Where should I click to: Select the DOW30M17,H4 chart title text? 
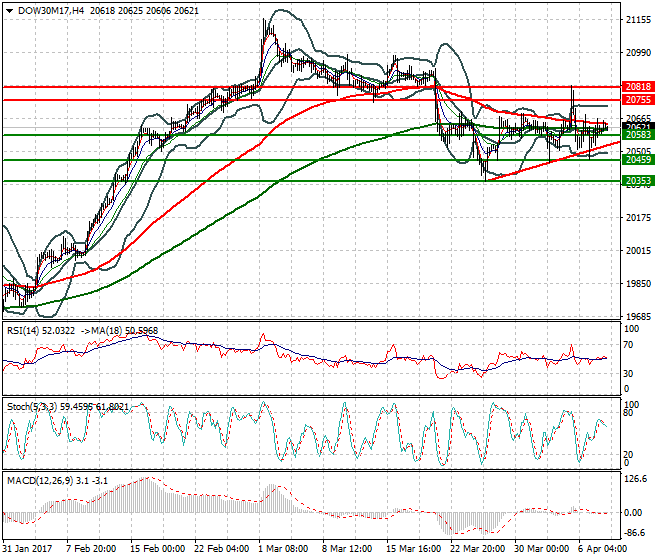51,11
